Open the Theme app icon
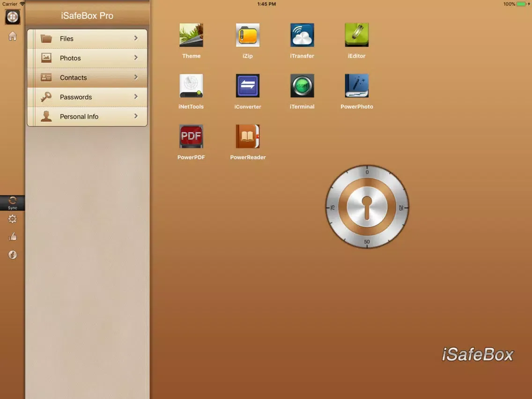Viewport: 532px width, 399px height. (x=191, y=35)
